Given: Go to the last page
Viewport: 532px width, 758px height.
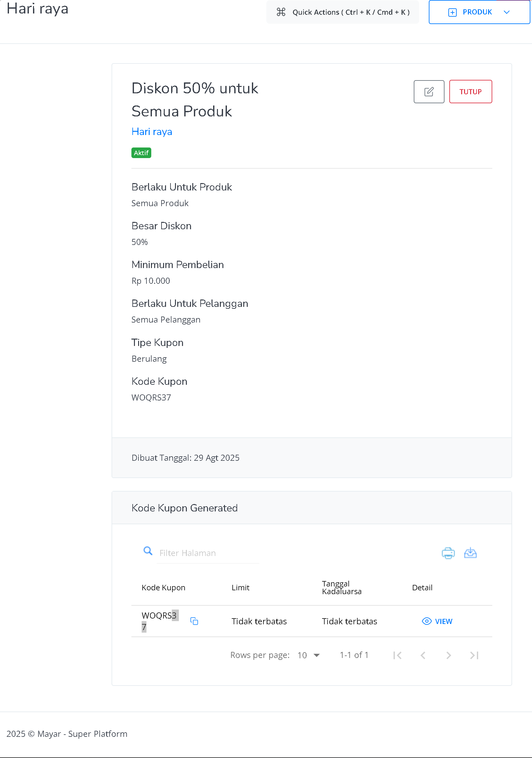Looking at the screenshot, I should pos(474,655).
